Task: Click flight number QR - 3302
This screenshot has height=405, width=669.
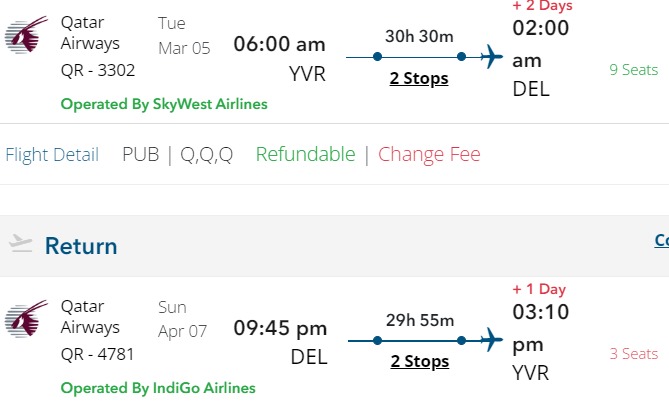Action: 98,70
